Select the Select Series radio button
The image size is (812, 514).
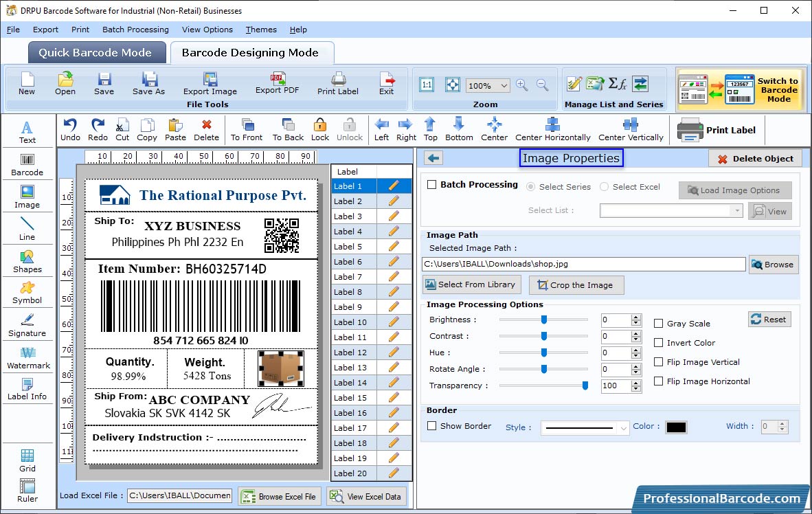point(531,186)
